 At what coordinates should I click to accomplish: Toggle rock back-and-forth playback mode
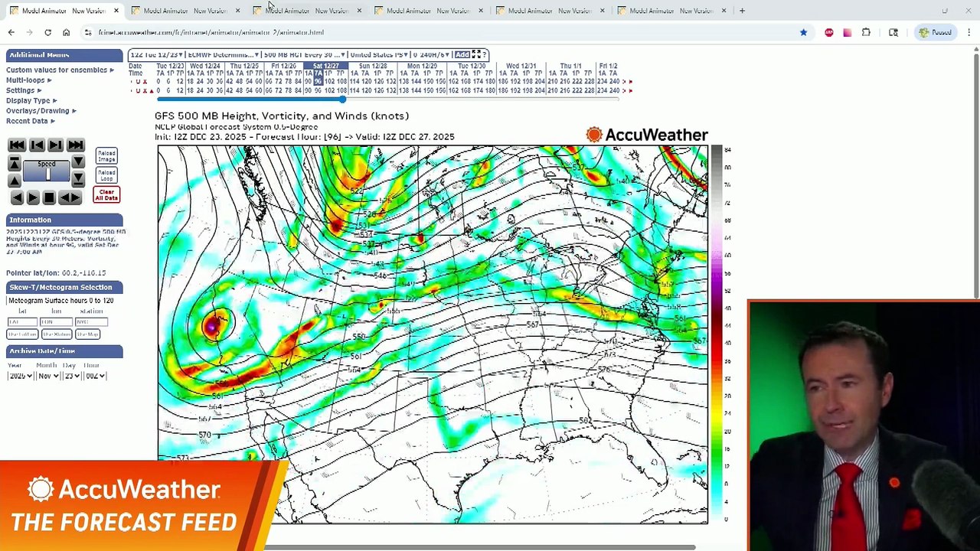70,197
